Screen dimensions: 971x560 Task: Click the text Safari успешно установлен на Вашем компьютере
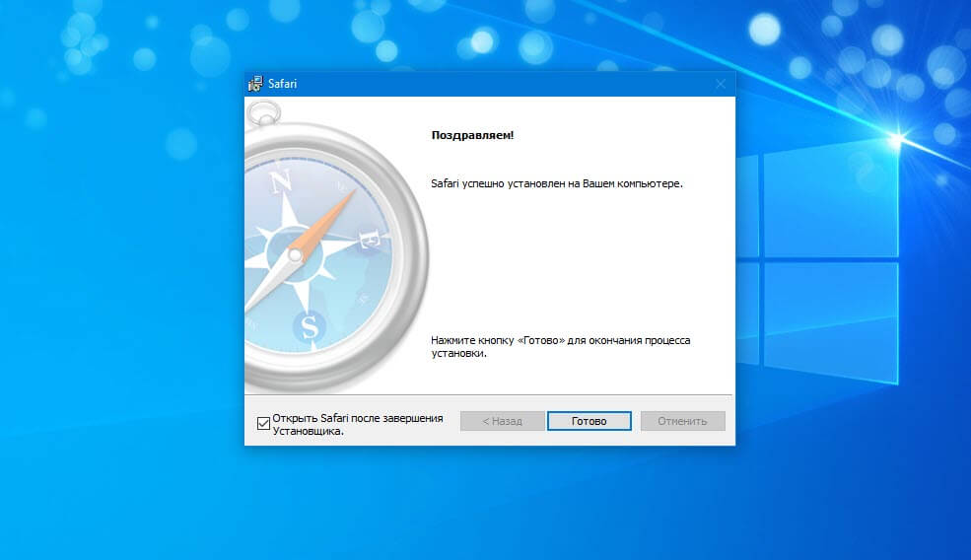point(557,184)
